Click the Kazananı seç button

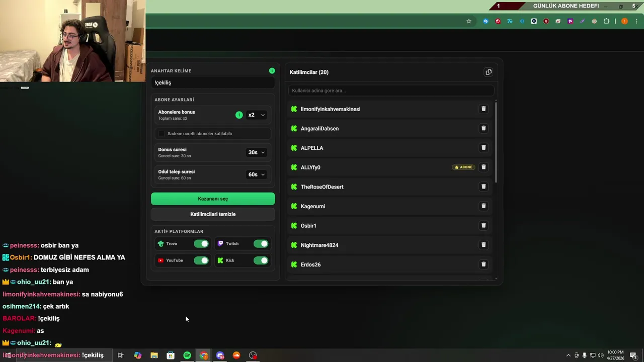point(213,199)
